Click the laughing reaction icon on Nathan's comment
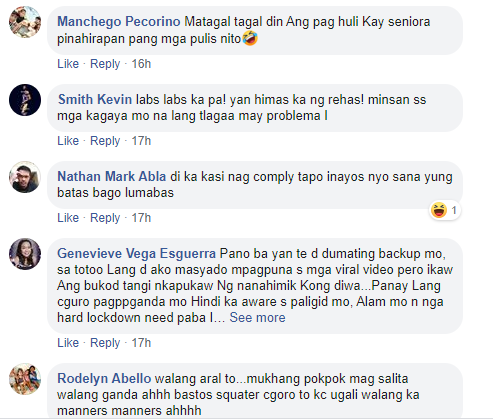The height and width of the screenshot is (419, 493). [x=439, y=210]
